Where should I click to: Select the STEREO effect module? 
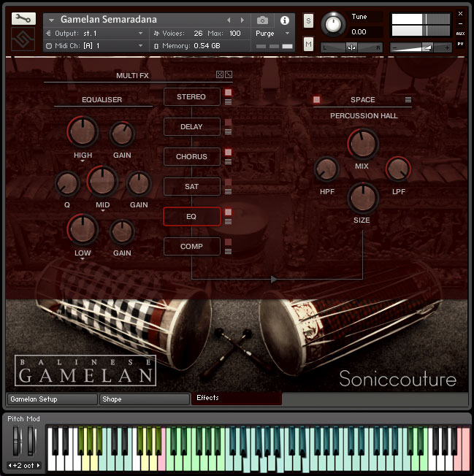(191, 97)
